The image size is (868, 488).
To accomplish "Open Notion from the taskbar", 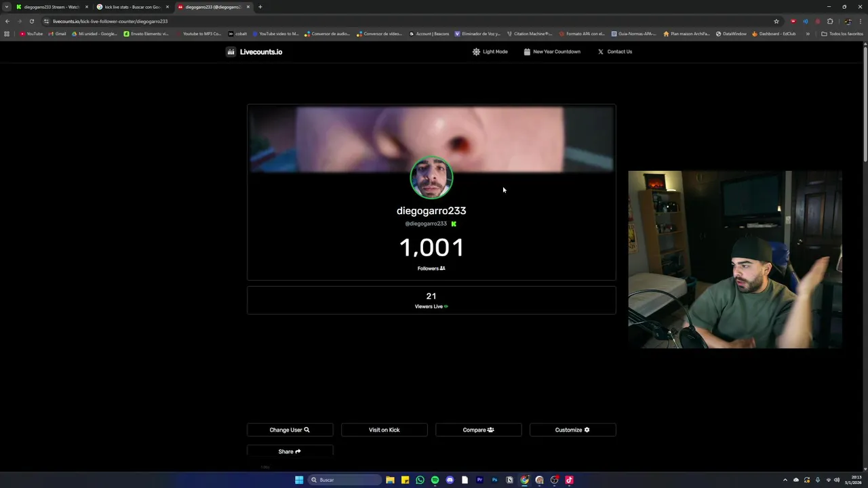I will [x=509, y=480].
